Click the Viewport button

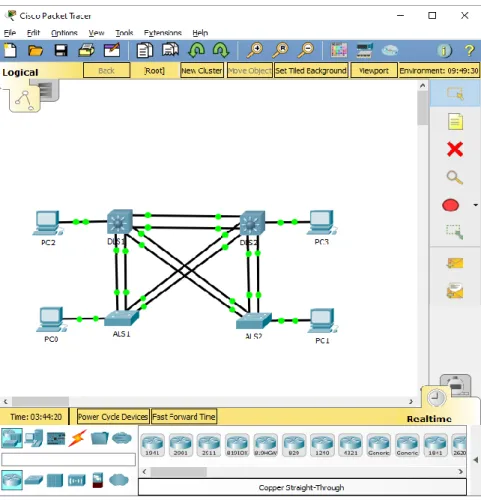pos(374,71)
